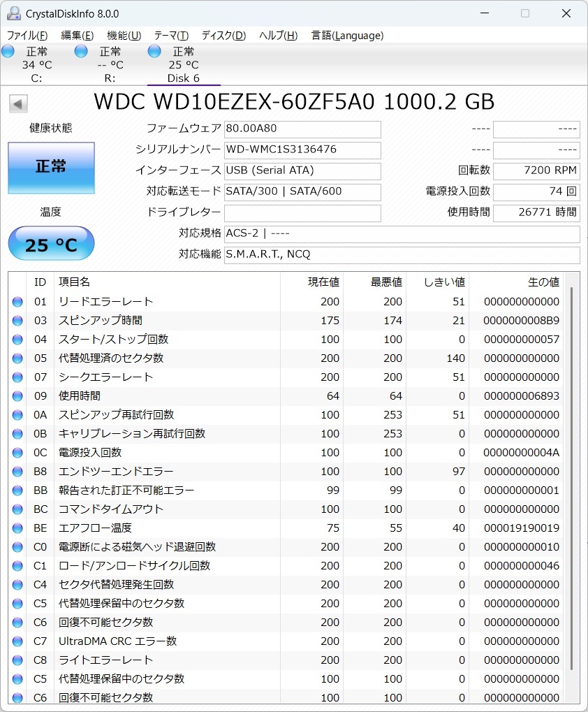The width and height of the screenshot is (588, 712).
Task: Click the ファームウェア field 80.00A80
Action: pyautogui.click(x=302, y=129)
